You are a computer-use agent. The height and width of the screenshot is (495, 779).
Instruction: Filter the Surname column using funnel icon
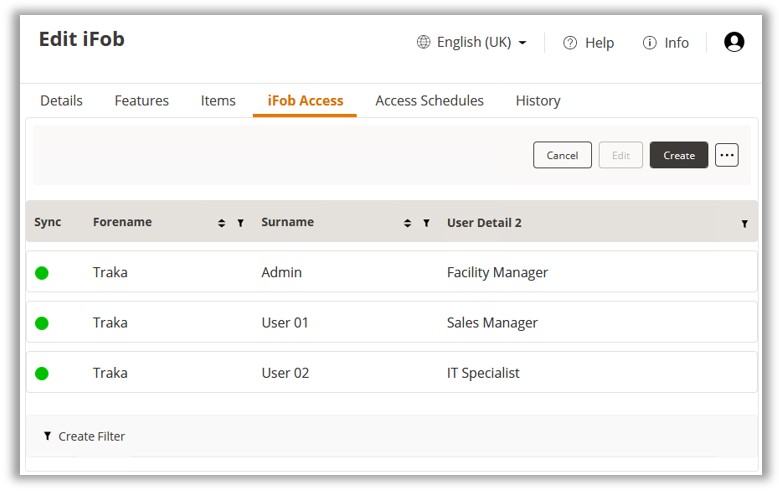pos(426,223)
